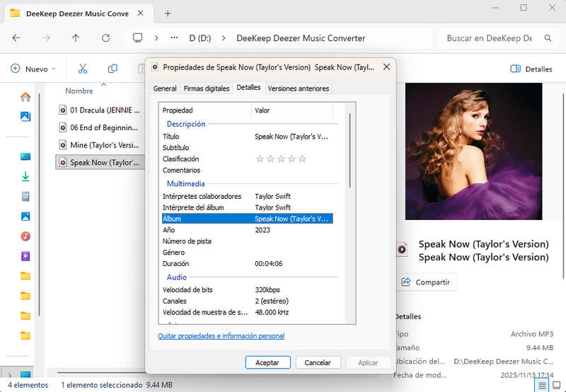Click the search magnifier icon
The height and width of the screenshot is (392, 566).
point(548,38)
